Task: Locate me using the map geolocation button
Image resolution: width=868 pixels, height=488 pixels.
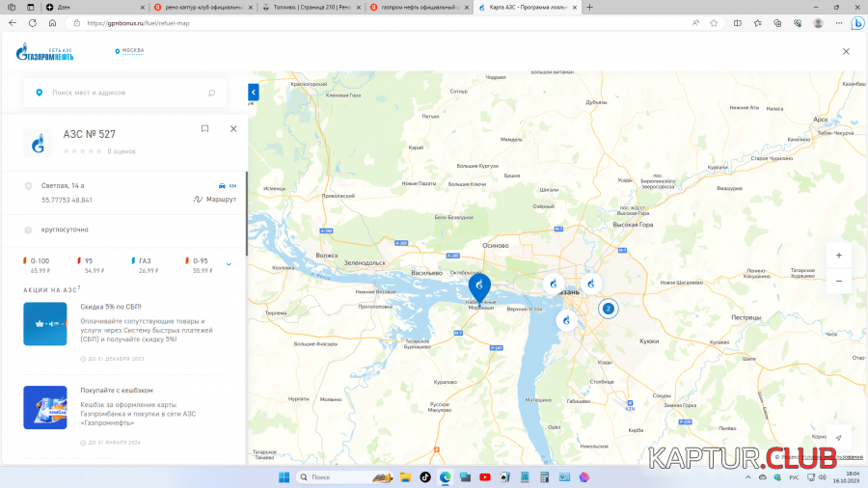Action: (838, 438)
